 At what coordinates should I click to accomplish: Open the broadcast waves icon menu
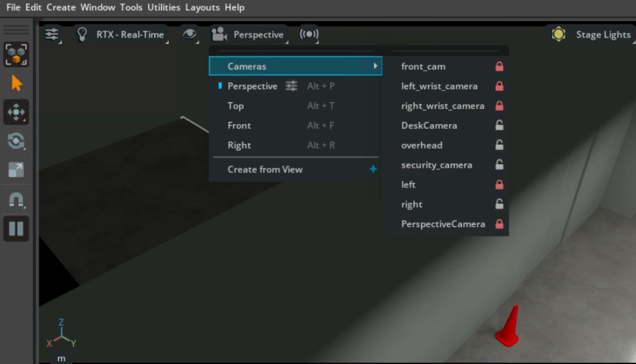pyautogui.click(x=309, y=34)
